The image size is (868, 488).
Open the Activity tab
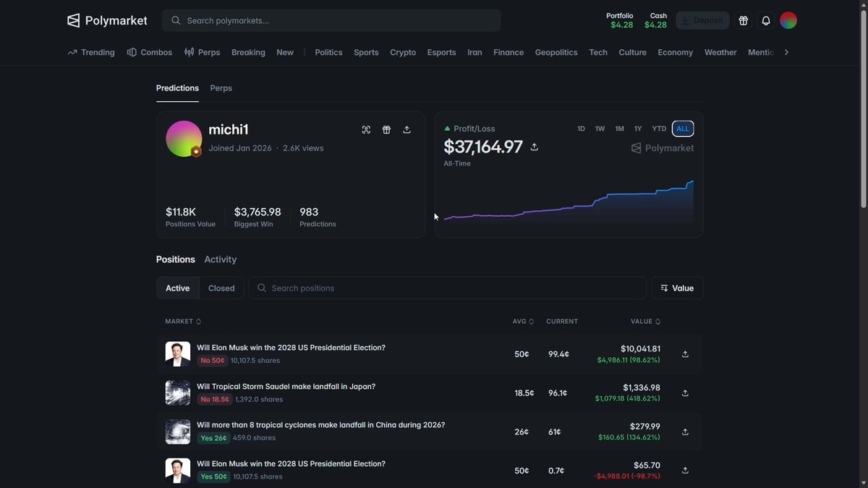point(220,260)
